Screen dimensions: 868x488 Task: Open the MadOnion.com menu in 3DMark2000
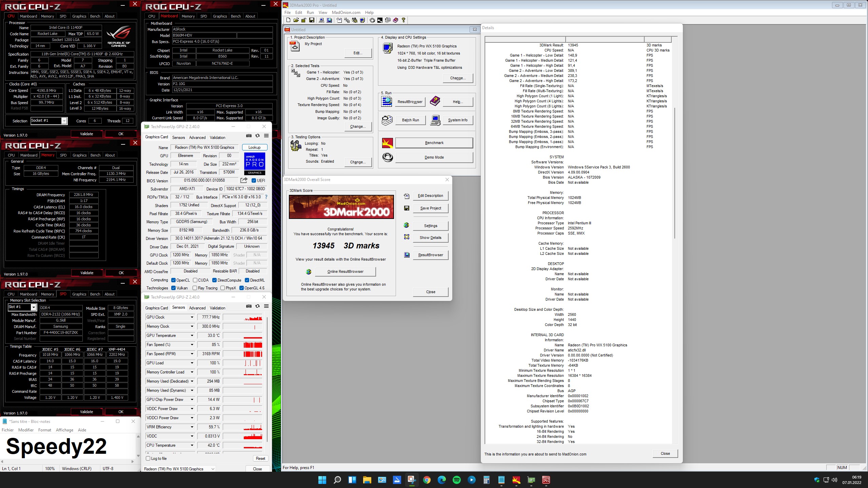346,13
